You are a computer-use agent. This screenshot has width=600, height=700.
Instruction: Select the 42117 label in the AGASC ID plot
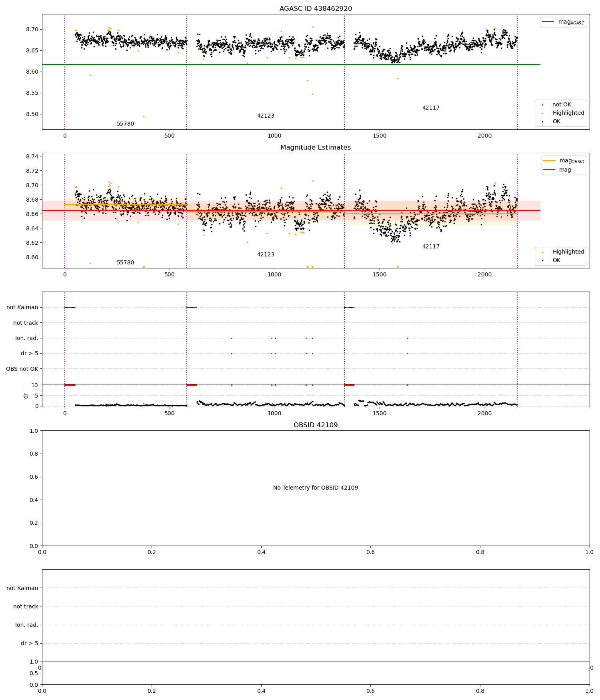pos(431,108)
